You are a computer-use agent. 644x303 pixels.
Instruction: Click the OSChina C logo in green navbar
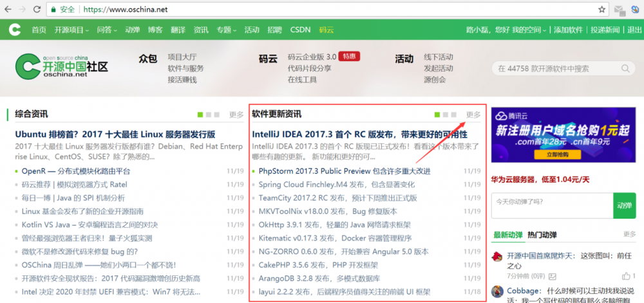pos(15,30)
